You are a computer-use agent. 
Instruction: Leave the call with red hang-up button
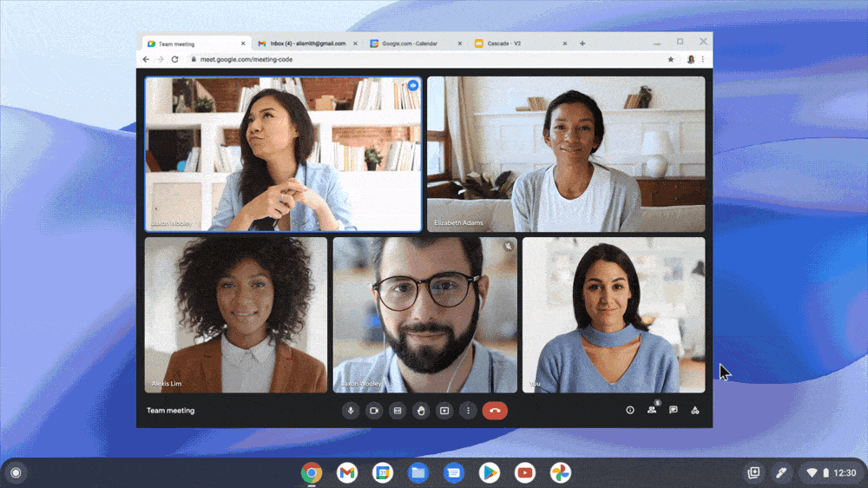(x=495, y=411)
